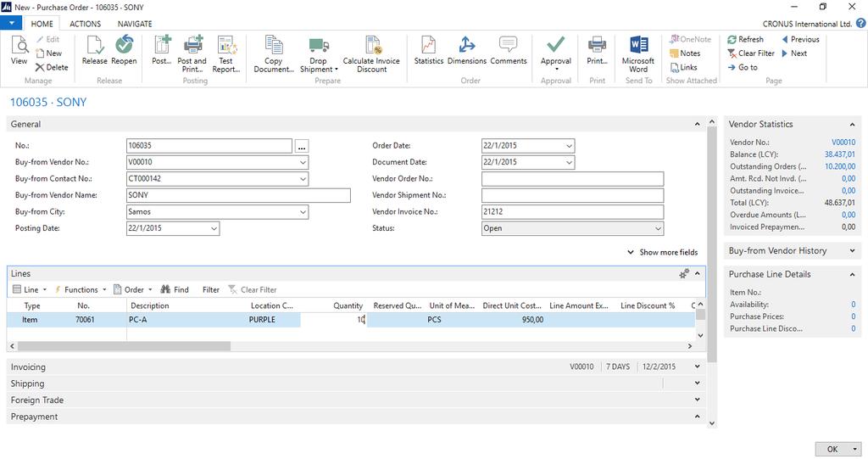The image size is (868, 459).
Task: Open Test Report
Action: click(225, 53)
